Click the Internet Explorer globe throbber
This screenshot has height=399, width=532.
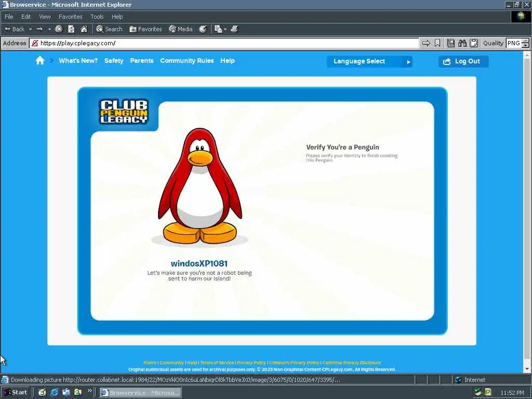pos(520,17)
